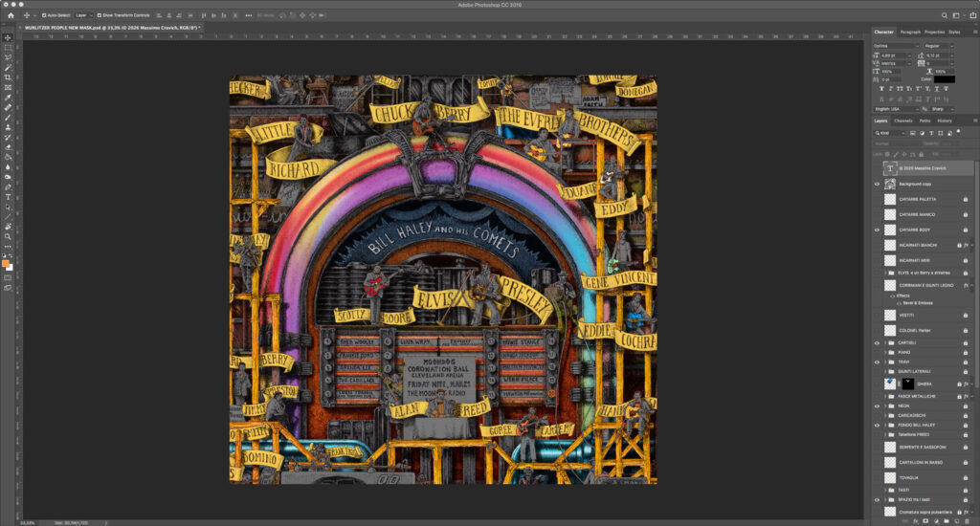The image size is (980, 526).
Task: Click the options bar three-dots more button
Action: point(249,15)
